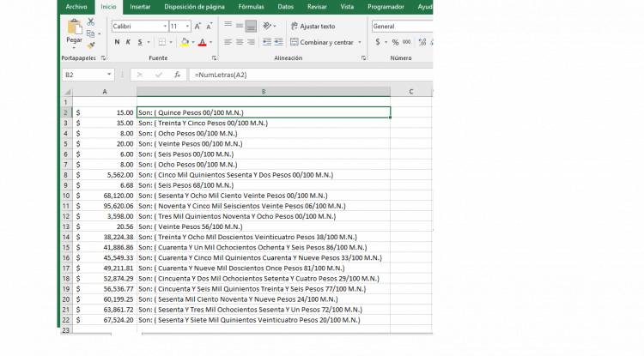This screenshot has height=356, width=644.
Task: Expand the General number format dropdown
Action: 430,27
